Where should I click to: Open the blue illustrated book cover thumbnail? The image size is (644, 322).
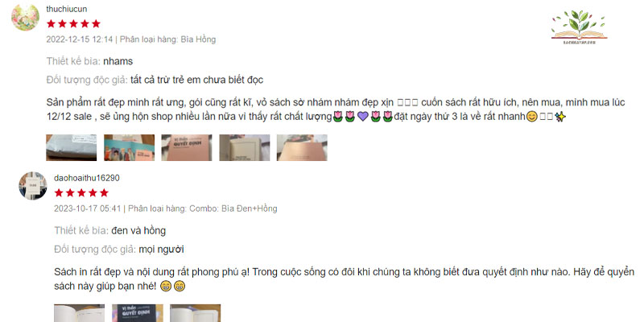[x=129, y=147]
